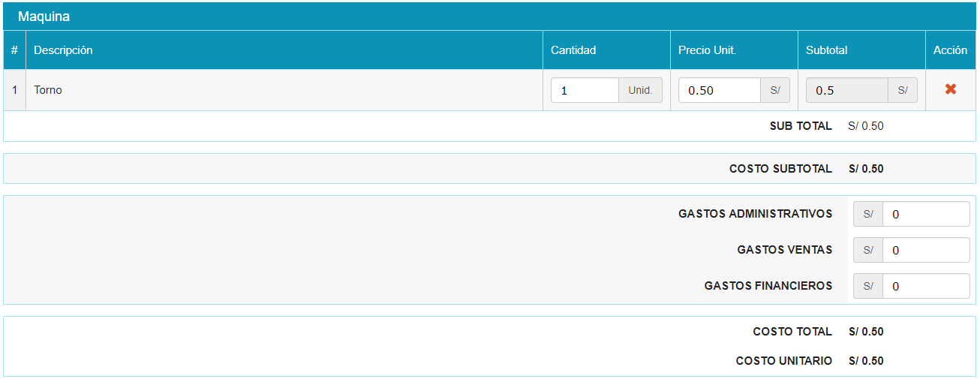Click the Cantidad column header
The height and width of the screenshot is (379, 980).
pos(573,50)
